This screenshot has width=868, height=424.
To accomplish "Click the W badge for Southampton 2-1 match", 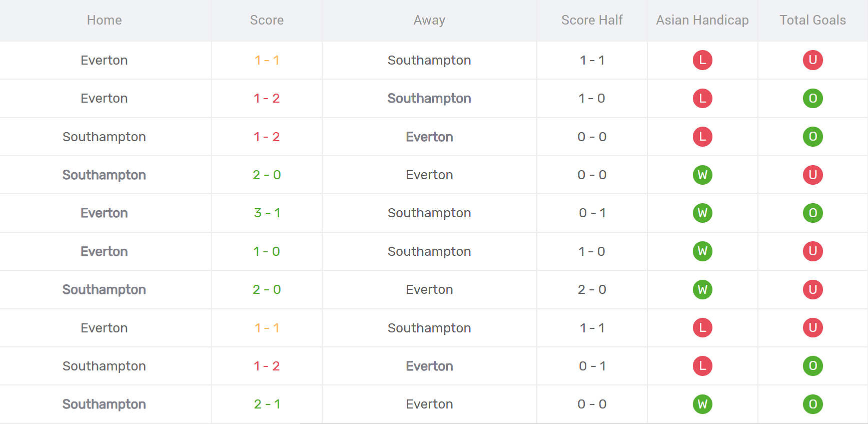I will (x=702, y=404).
